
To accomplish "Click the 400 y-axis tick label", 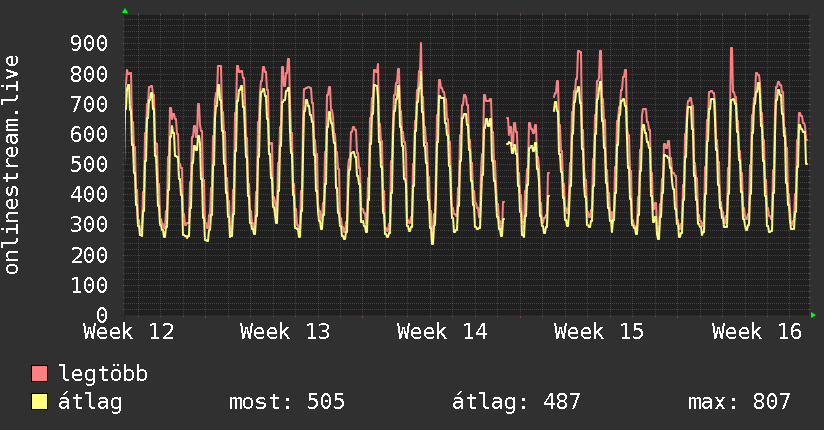I will (89, 195).
